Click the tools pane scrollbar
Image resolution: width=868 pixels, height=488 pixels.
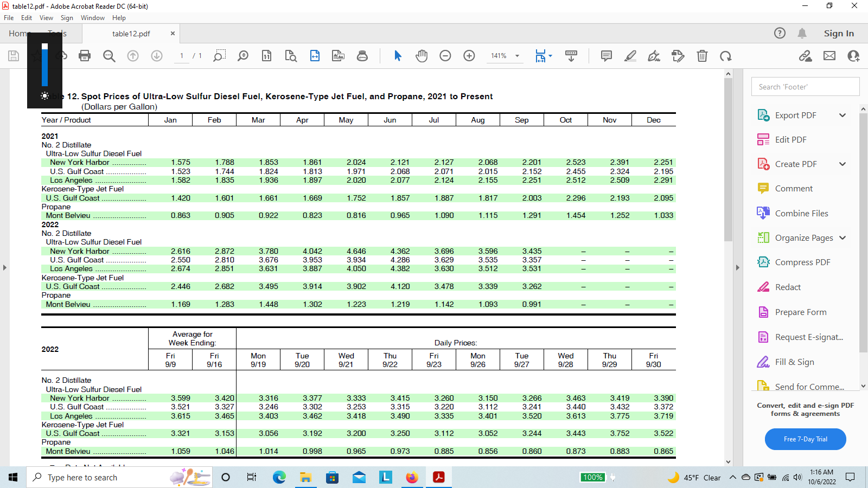pos(863,233)
